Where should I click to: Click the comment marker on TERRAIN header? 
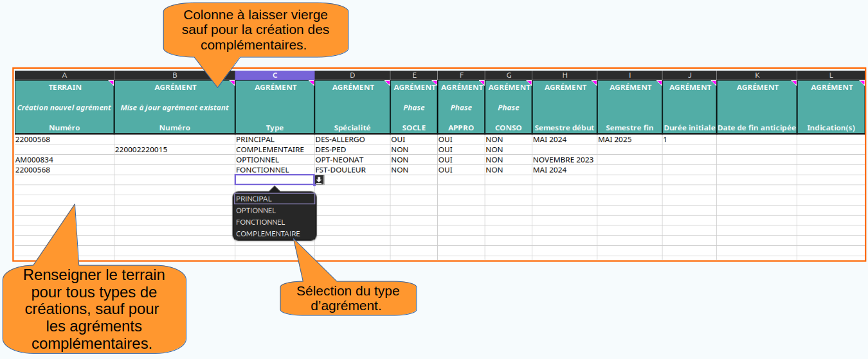pyautogui.click(x=112, y=83)
